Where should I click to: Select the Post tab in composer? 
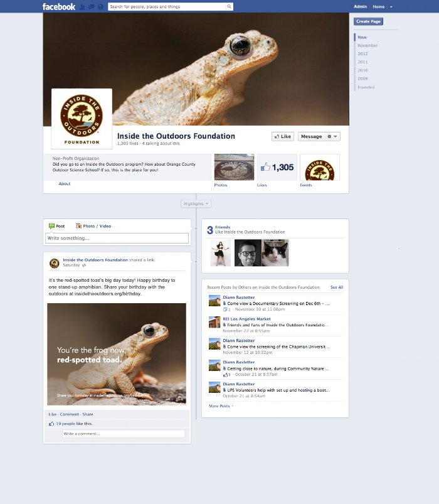pos(57,226)
